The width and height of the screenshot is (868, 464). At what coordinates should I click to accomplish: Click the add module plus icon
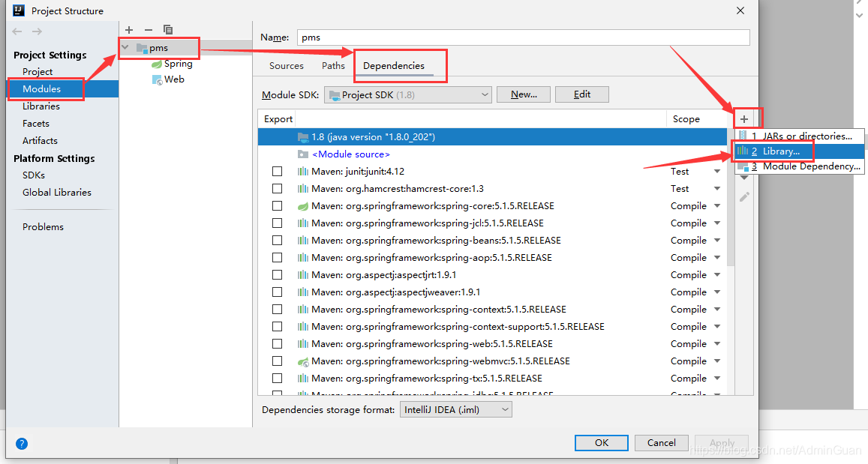[129, 30]
